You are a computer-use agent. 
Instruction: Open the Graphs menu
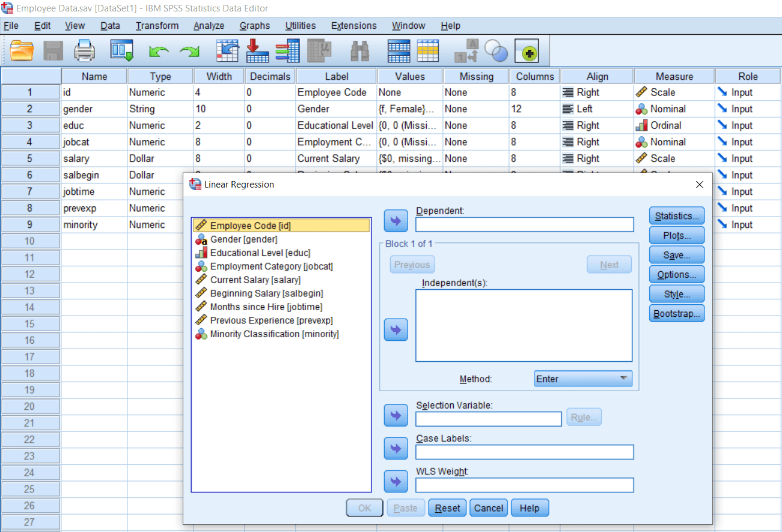tap(255, 26)
